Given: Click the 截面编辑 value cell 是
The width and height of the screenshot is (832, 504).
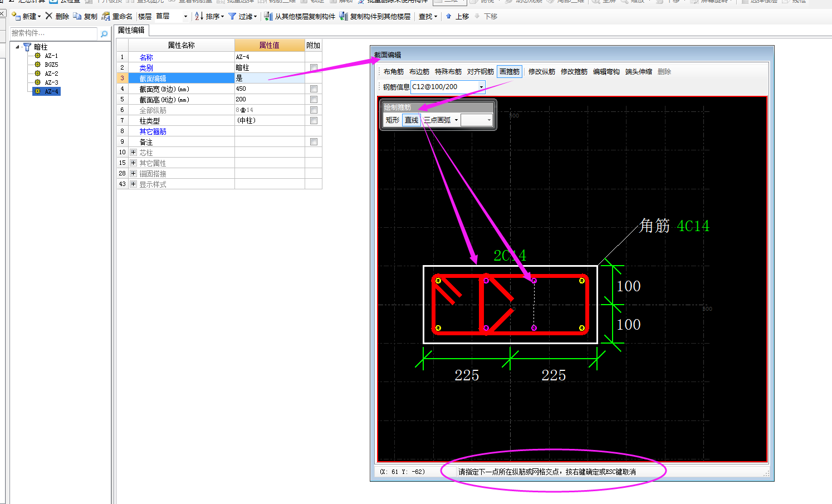Looking at the screenshot, I should click(270, 78).
